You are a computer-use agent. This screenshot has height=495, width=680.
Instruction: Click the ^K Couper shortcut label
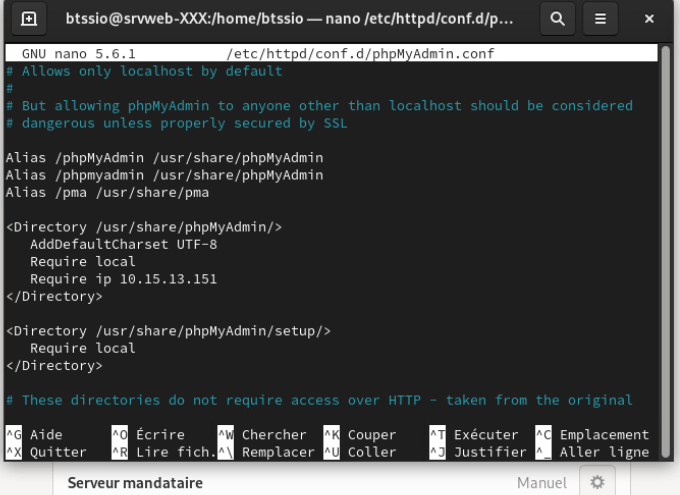click(x=360, y=435)
